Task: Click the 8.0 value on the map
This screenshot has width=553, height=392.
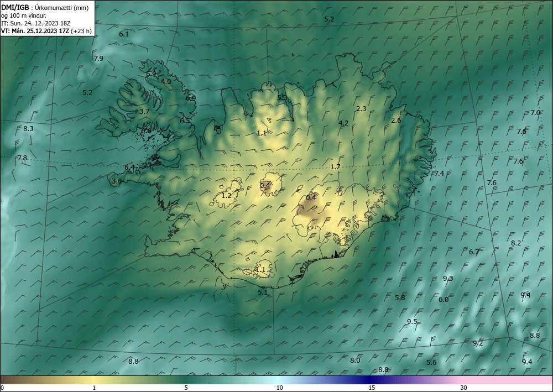Action: [x=355, y=360]
